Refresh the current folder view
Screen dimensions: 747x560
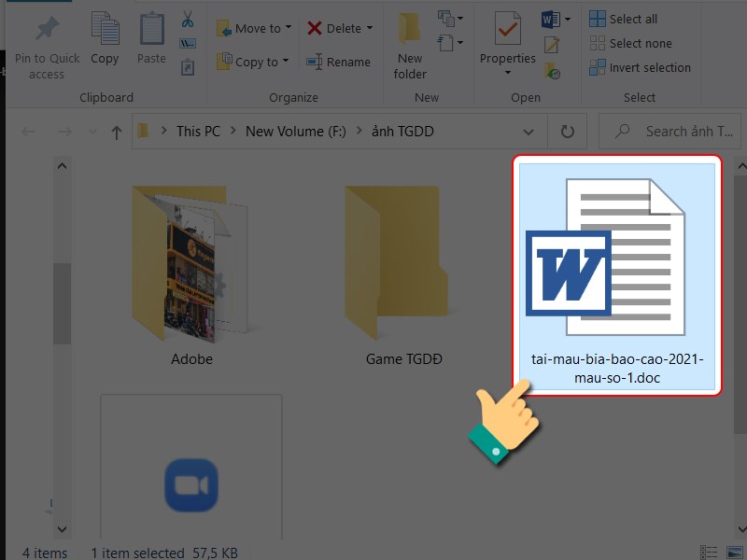[567, 132]
